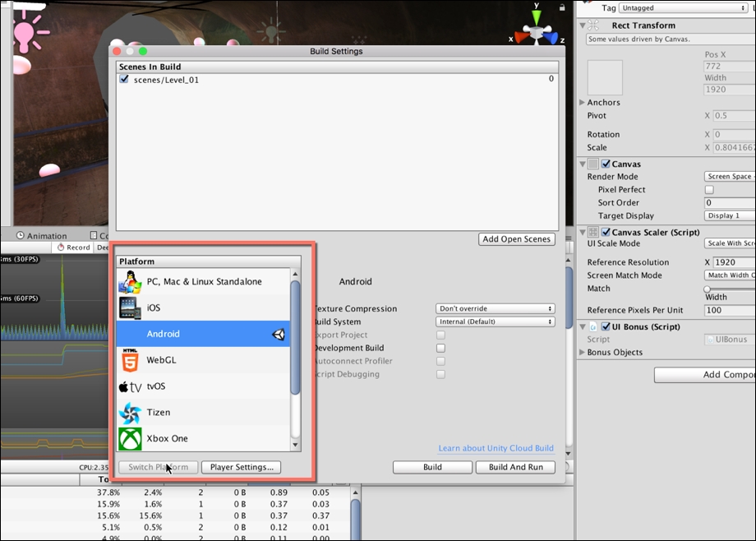Disable the Canvas component checkbox

coord(606,164)
